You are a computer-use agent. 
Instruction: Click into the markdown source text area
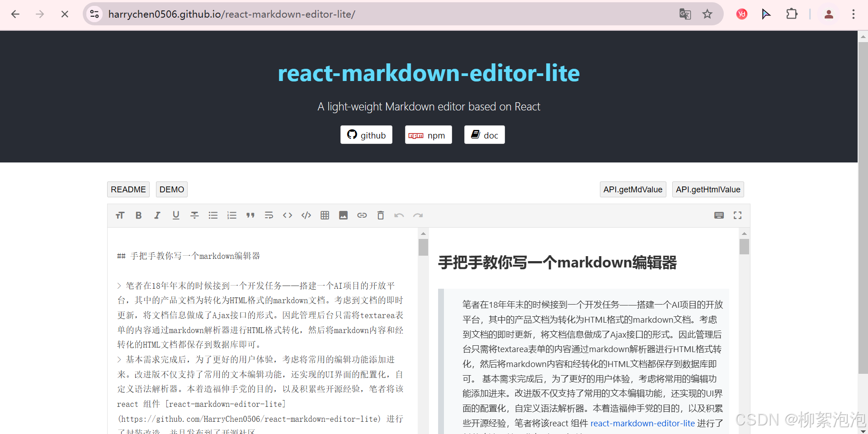[x=262, y=330]
